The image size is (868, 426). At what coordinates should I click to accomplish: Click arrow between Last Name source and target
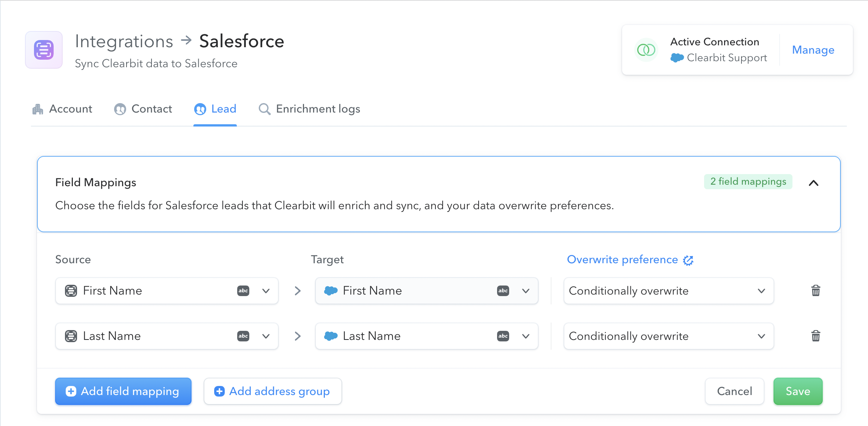297,336
